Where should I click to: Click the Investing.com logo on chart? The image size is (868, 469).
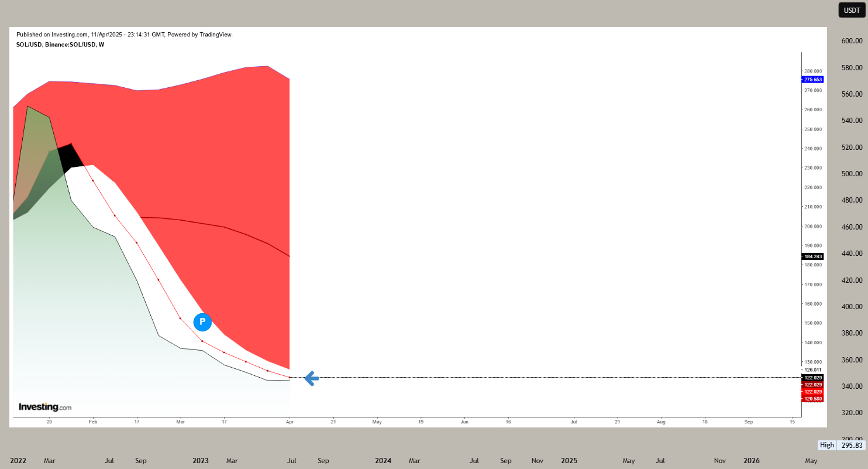click(45, 407)
